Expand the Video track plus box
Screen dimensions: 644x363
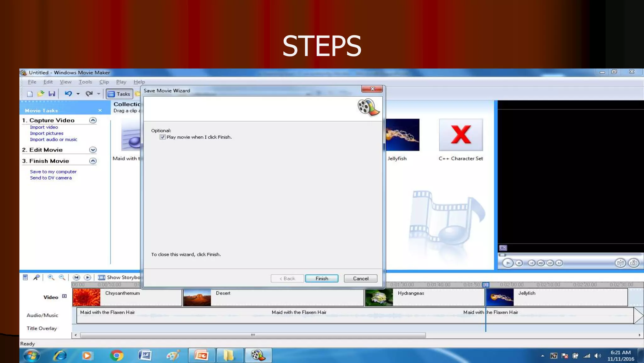coord(64,296)
